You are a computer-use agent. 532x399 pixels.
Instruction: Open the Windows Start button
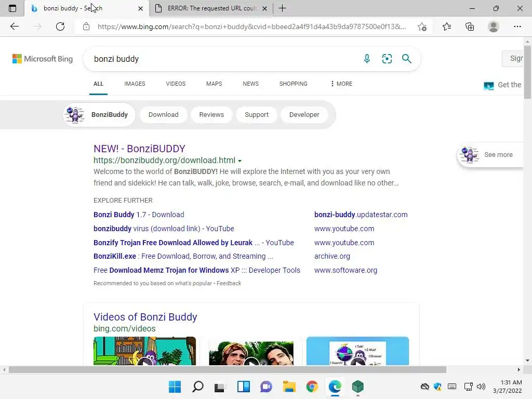coord(175,387)
